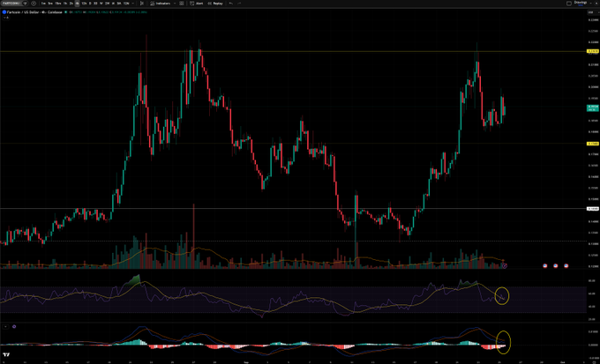
Task: Switch to the 12h timeframe
Action: tap(84, 3)
